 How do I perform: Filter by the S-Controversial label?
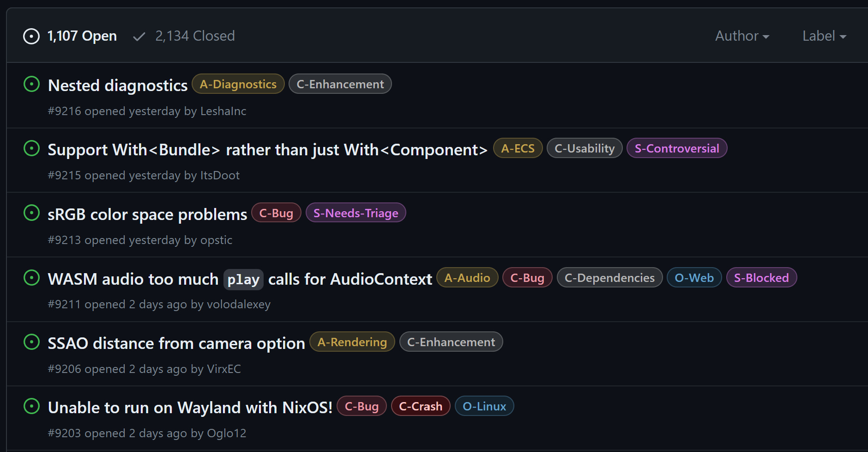(x=676, y=148)
